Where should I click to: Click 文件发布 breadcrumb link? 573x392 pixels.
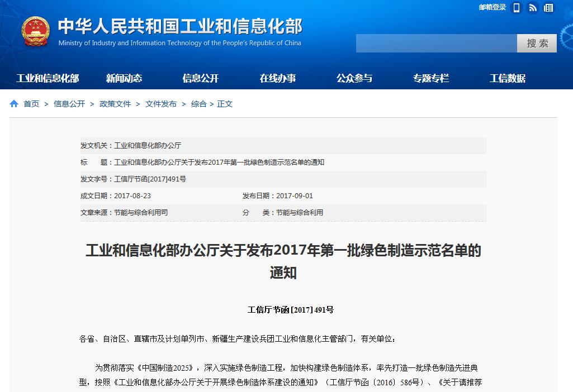coord(161,104)
